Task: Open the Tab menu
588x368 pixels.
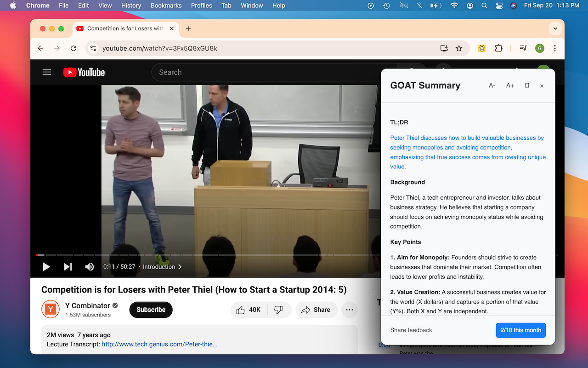Action: pos(226,6)
